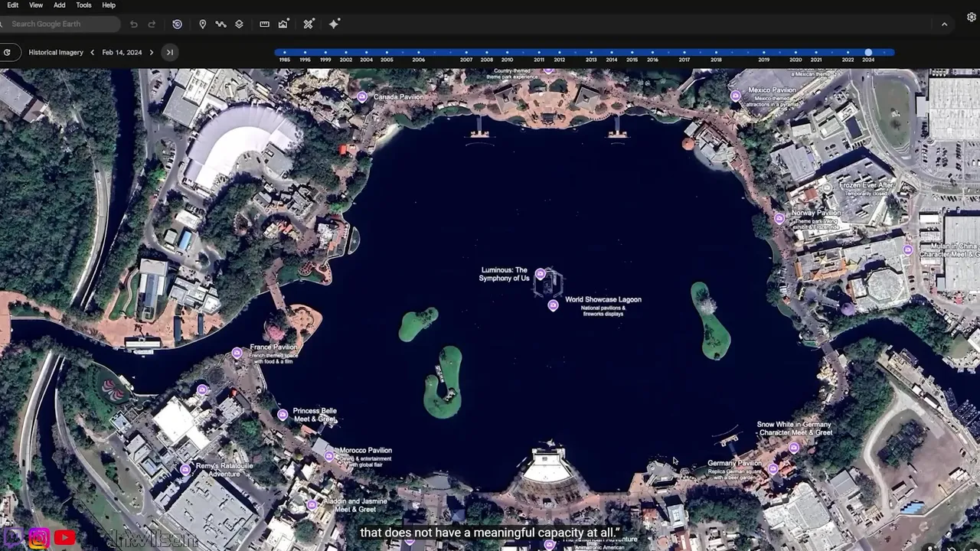Click the Canada Pavilion map pin
Viewport: 980px width, 551px height.
coord(362,96)
